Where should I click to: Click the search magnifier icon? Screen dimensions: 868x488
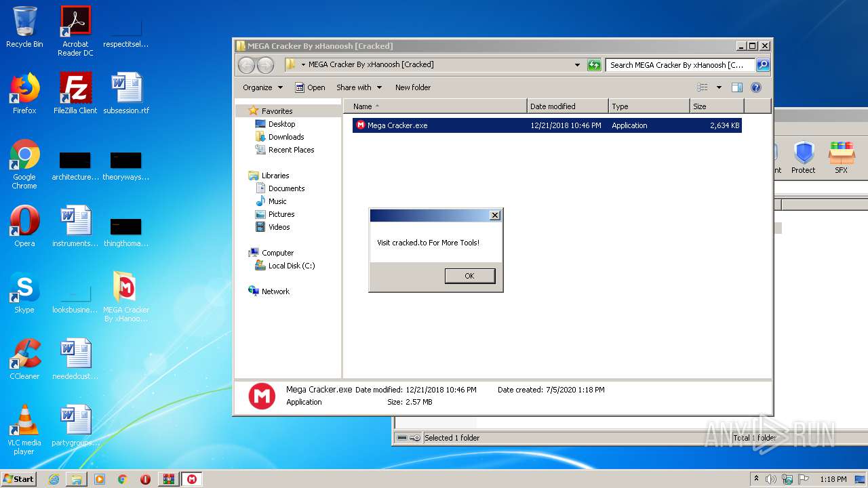(763, 65)
